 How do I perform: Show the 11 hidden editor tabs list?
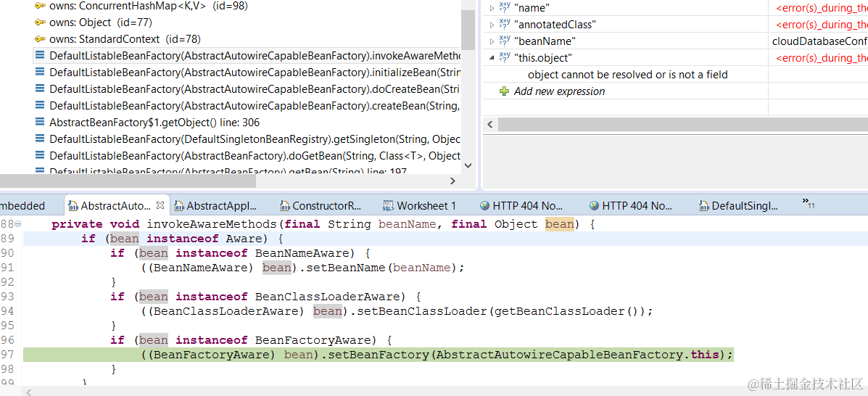pos(809,203)
